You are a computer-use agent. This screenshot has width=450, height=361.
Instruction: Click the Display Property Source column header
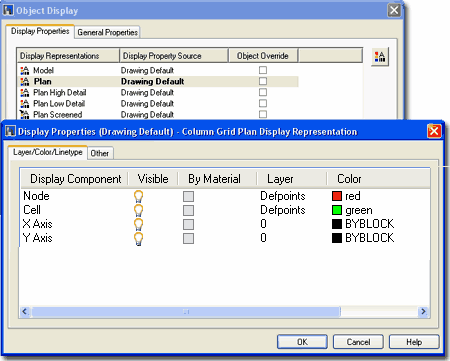[x=174, y=56]
